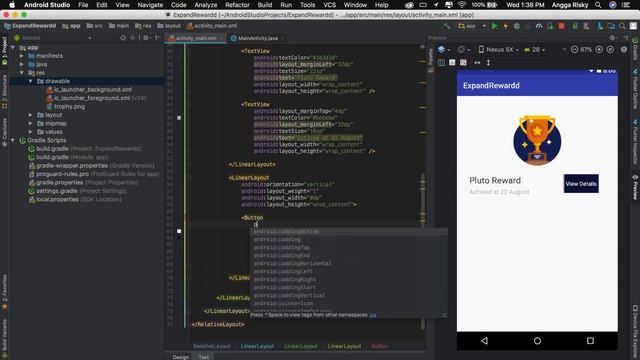Click the Home circle in phone preview
The image size is (640, 360).
point(537,341)
